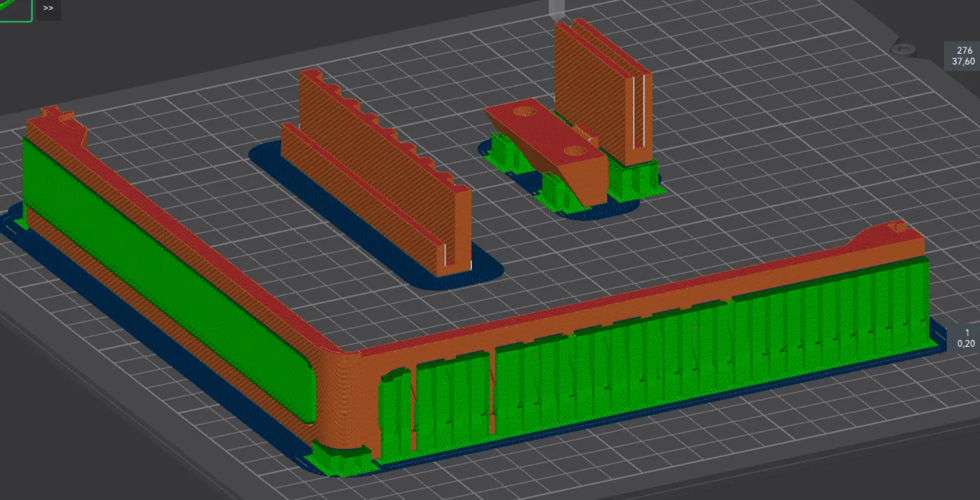
Task: Expand the plate list with the >> button
Action: [48, 9]
